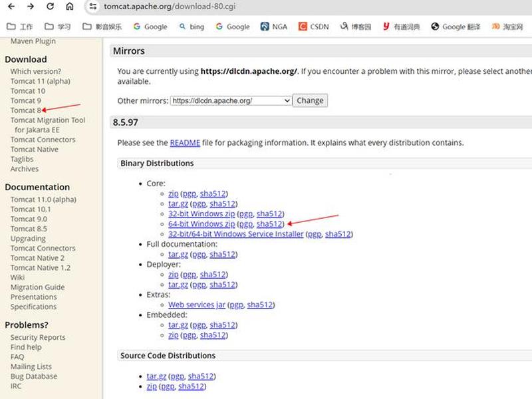The image size is (532, 399).
Task: Click the Change mirror button
Action: (x=310, y=100)
